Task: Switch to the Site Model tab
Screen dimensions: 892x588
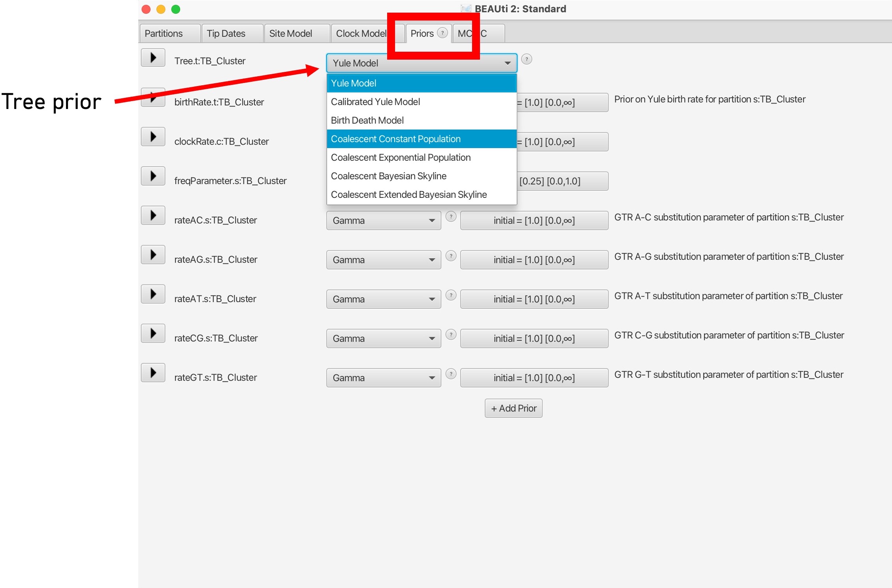Action: click(291, 34)
